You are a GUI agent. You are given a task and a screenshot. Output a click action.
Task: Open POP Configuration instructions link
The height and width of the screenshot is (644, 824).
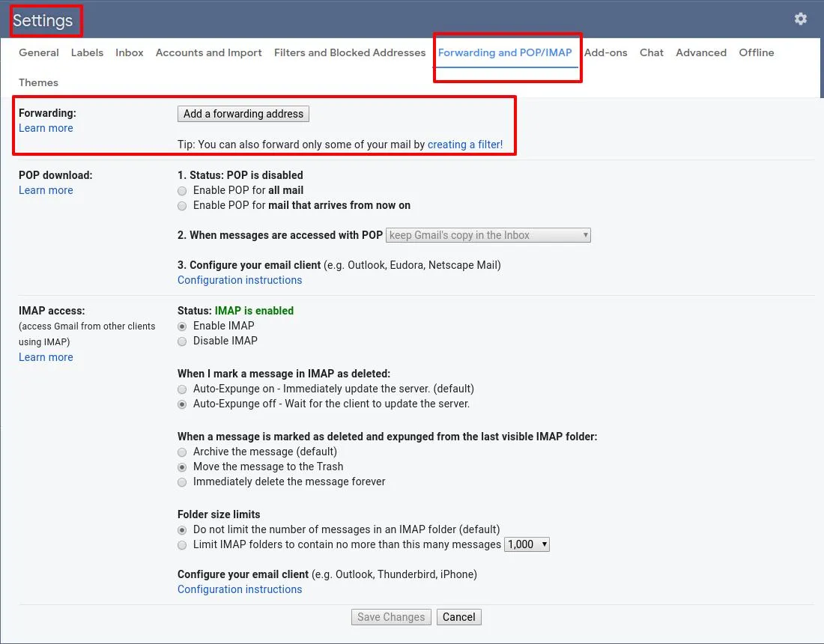pyautogui.click(x=240, y=280)
